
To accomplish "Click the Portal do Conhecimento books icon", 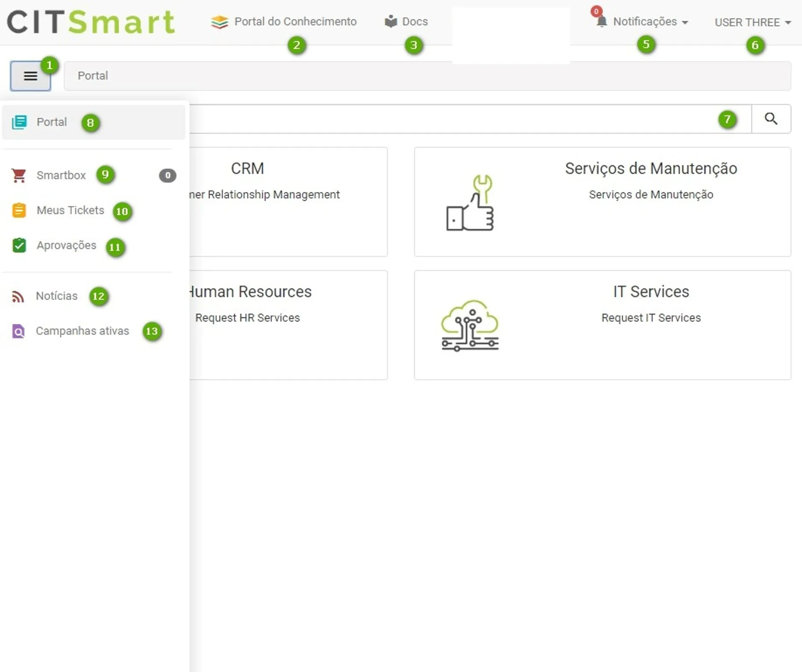I will click(220, 22).
